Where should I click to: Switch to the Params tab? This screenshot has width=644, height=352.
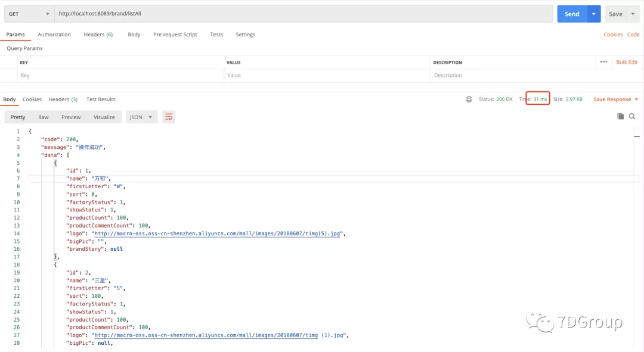(x=16, y=35)
